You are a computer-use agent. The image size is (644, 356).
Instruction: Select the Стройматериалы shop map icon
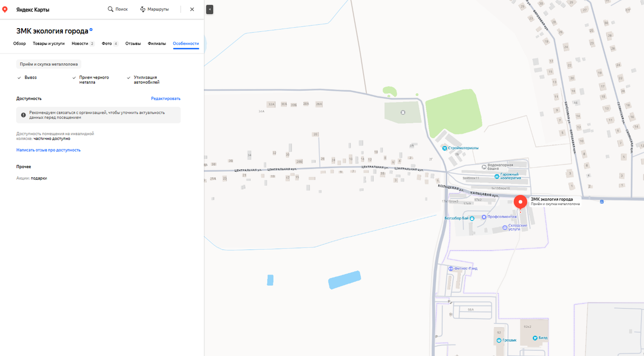445,148
